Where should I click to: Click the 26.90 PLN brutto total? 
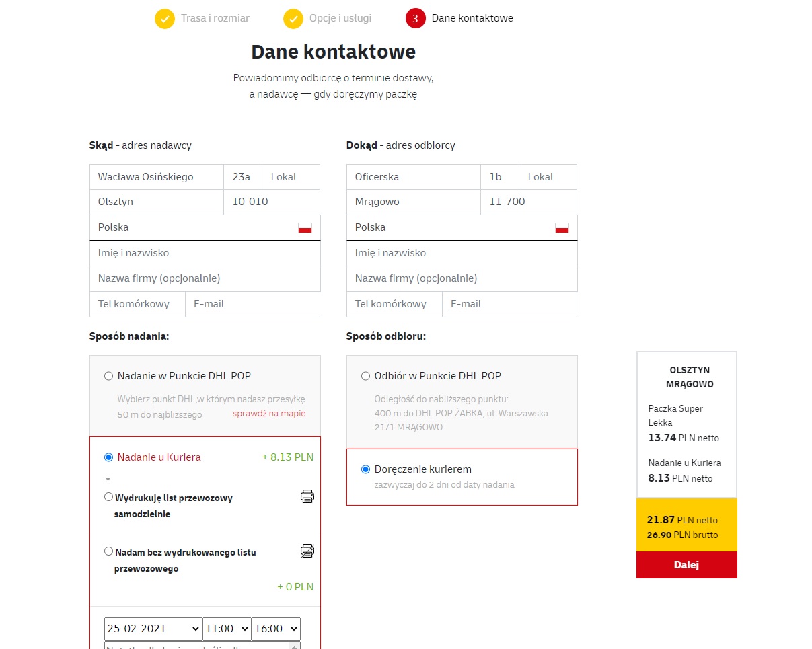click(682, 535)
